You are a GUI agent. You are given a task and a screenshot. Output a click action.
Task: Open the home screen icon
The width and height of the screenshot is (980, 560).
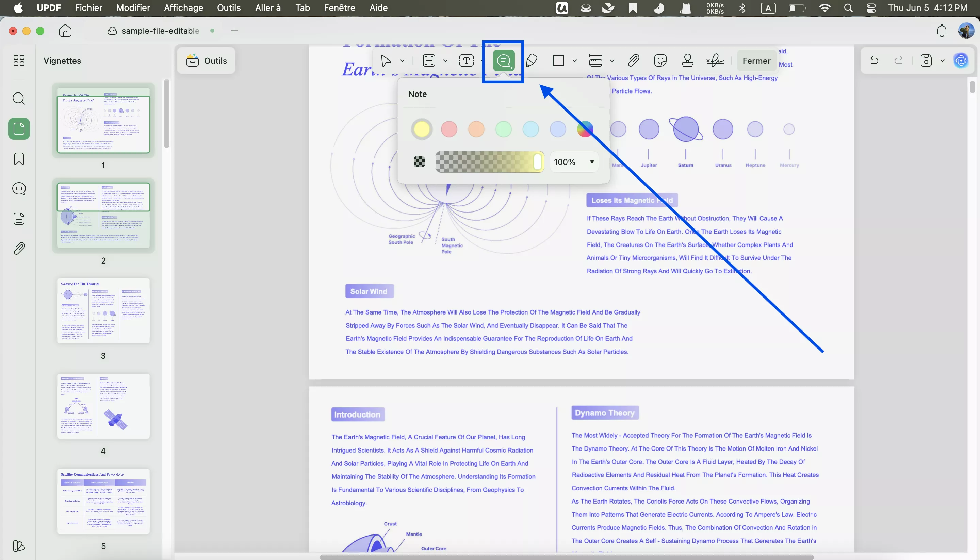coord(65,31)
